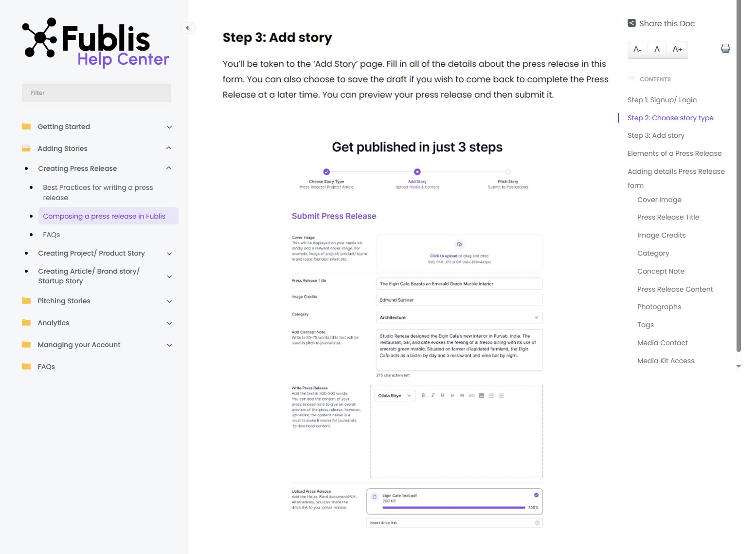Click the folder icon beside Getting Started

click(27, 126)
